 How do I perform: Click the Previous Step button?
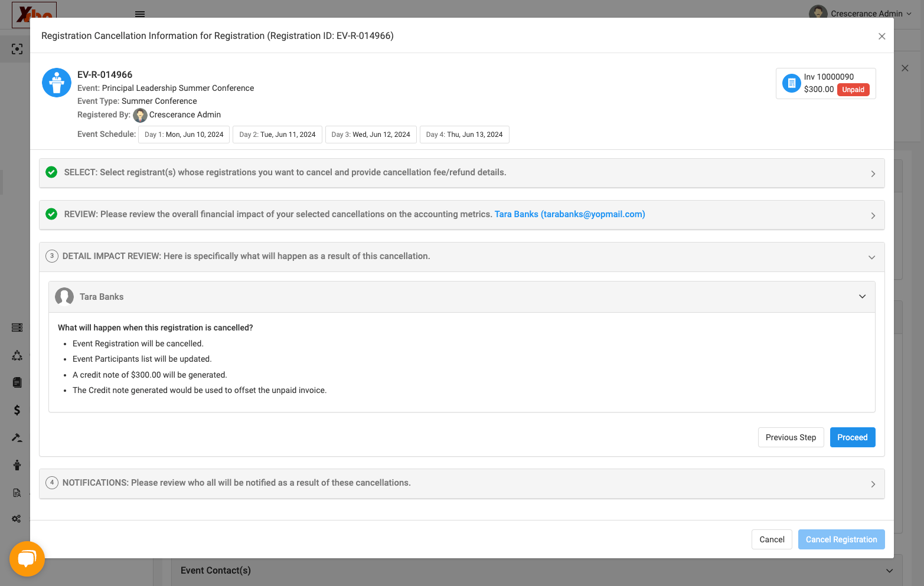coord(791,437)
